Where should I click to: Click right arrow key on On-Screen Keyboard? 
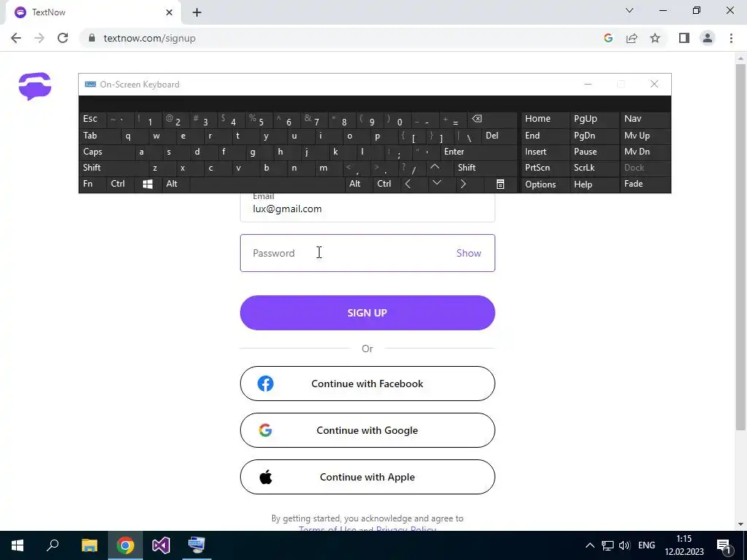[x=462, y=184]
